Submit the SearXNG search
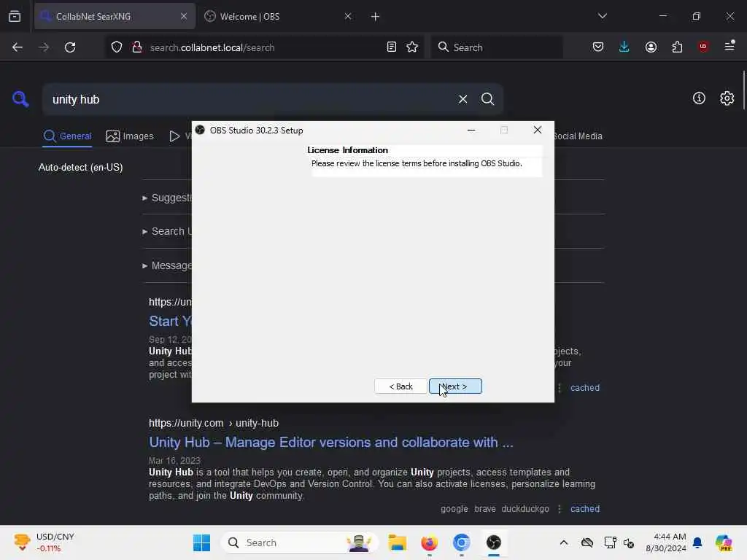Screen dimensions: 747x560 coord(487,99)
